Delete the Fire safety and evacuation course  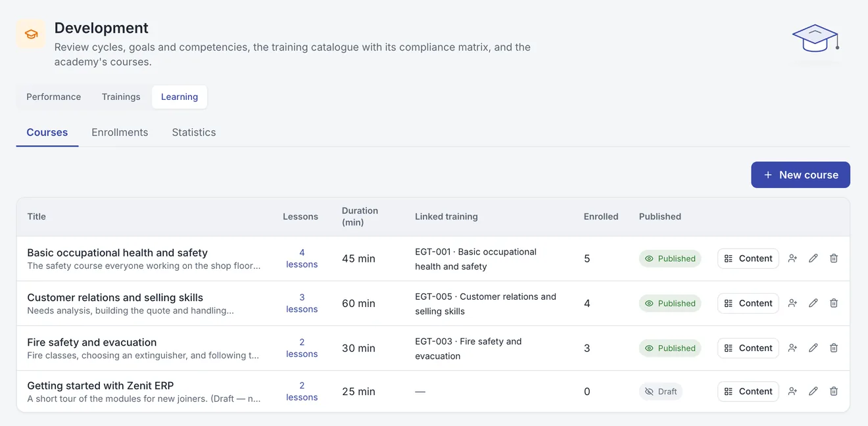click(x=834, y=348)
